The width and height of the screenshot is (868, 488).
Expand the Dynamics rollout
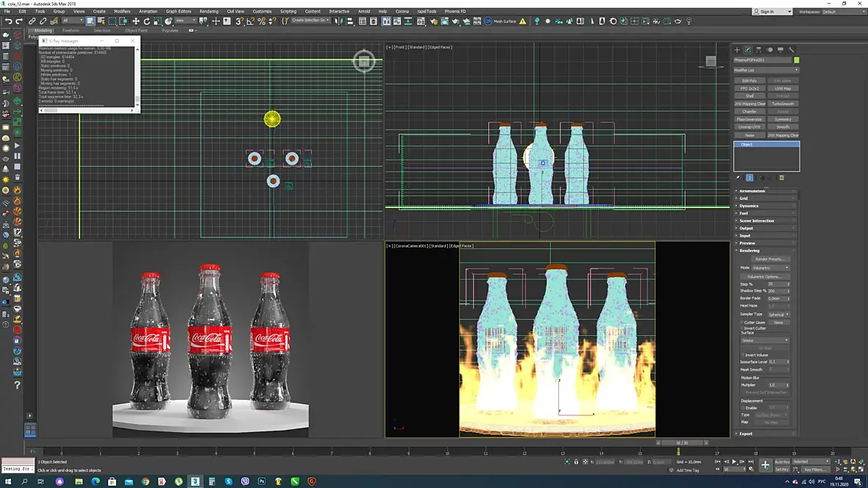coord(749,206)
